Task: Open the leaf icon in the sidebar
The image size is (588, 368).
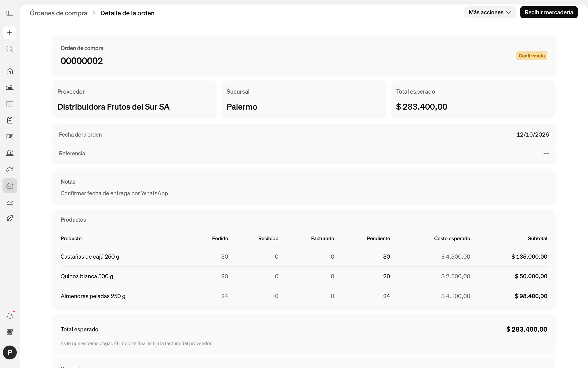Action: [10, 218]
